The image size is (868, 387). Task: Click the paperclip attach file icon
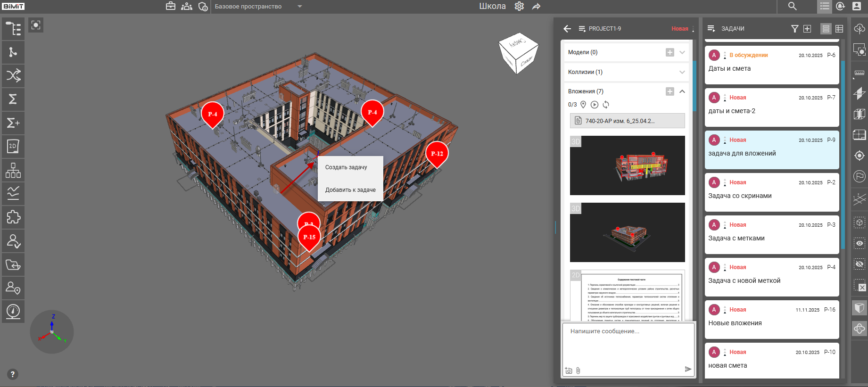(578, 371)
